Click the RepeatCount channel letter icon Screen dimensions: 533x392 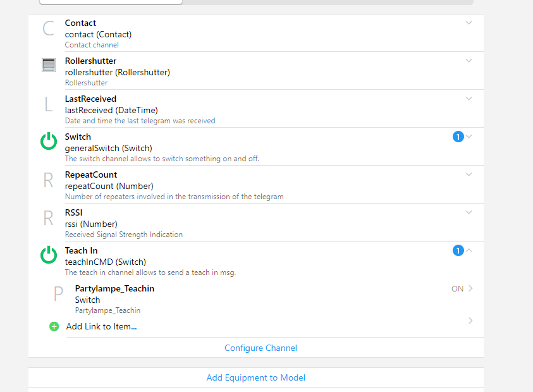tap(49, 180)
